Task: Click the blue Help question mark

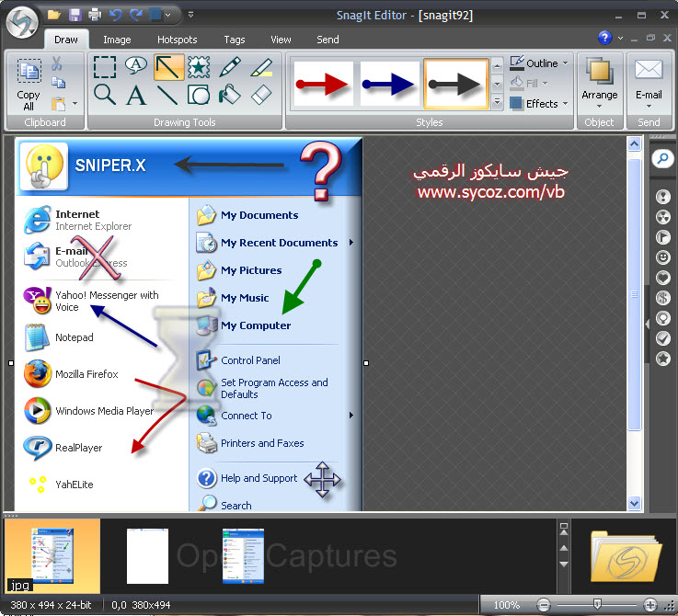Action: pyautogui.click(x=604, y=38)
